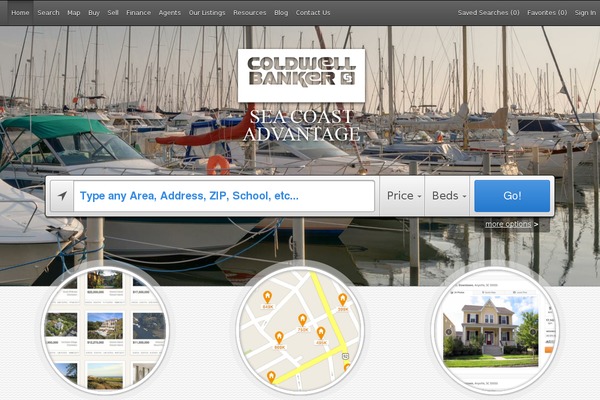Go to the Home menu item

tap(20, 13)
